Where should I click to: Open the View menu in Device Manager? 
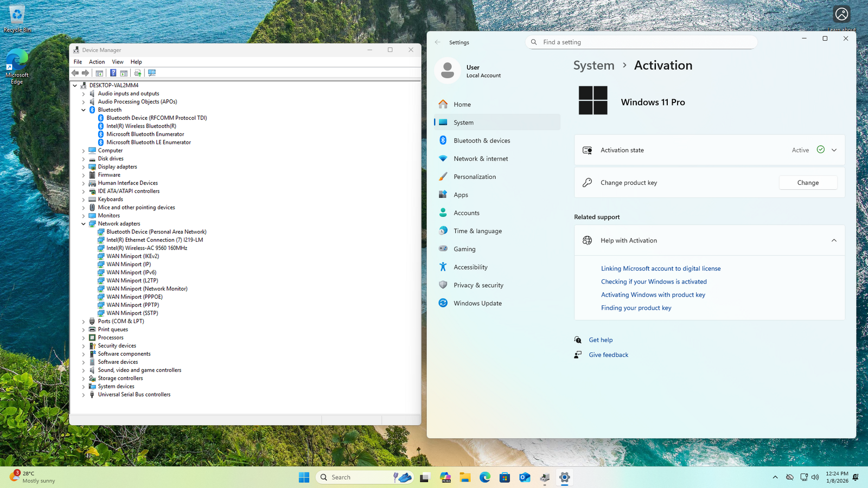[118, 62]
